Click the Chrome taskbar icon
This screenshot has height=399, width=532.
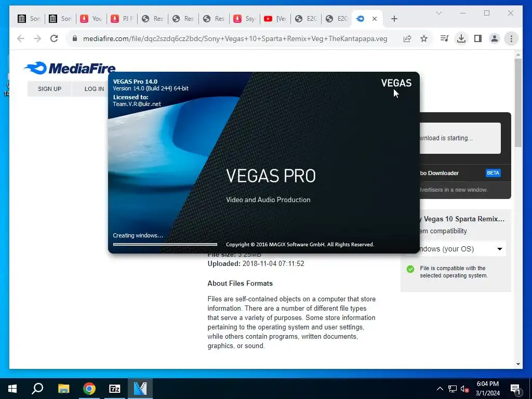89,389
